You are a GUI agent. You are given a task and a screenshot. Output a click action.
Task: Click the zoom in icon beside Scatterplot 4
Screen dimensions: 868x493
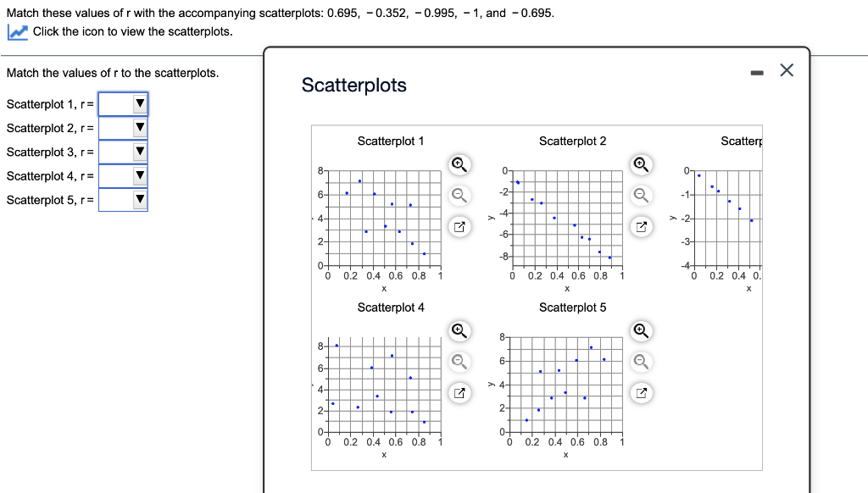click(x=459, y=330)
